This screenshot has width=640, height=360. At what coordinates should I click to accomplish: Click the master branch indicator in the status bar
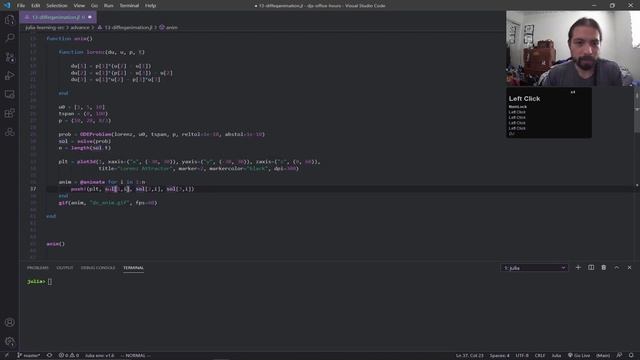pyautogui.click(x=29, y=356)
